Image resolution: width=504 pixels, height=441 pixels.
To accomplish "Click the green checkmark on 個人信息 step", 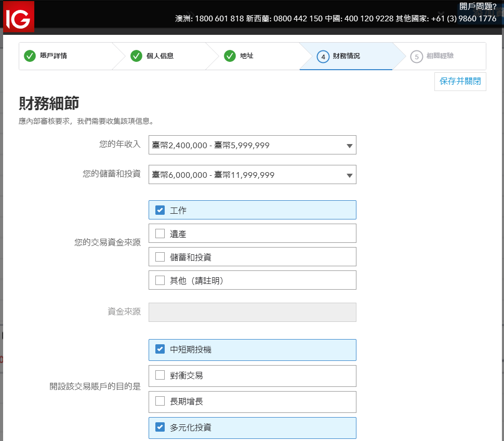I will point(136,56).
